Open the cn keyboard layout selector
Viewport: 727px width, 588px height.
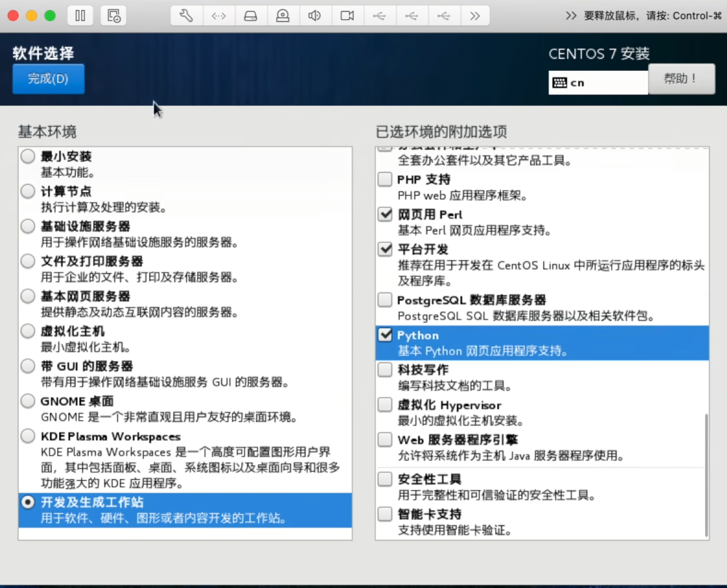[x=598, y=82]
